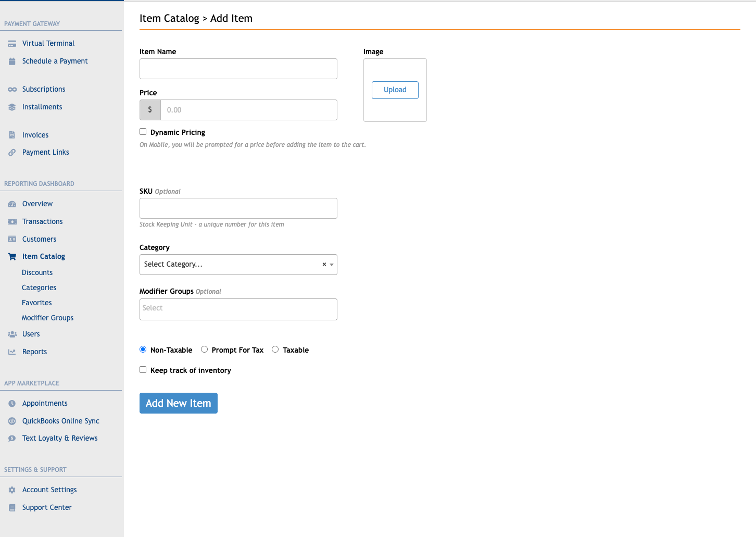Image resolution: width=756 pixels, height=537 pixels.
Task: Open Appointments in App Marketplace
Action: tap(45, 404)
